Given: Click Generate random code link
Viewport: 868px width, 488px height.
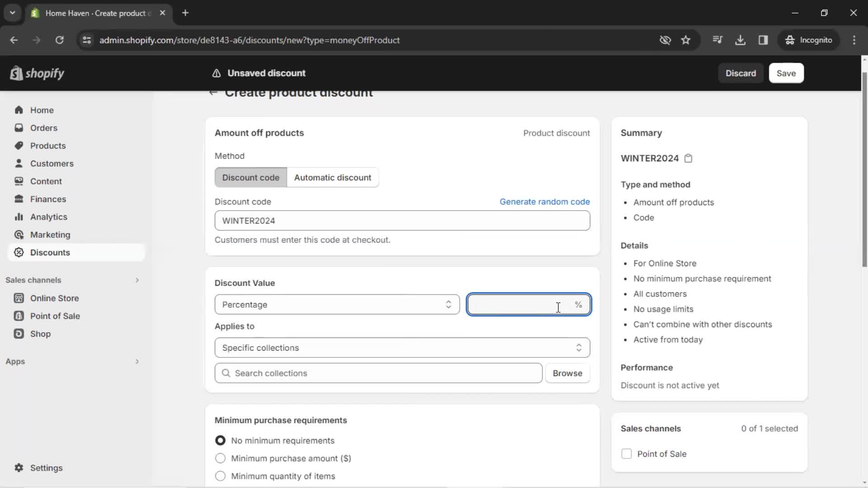Looking at the screenshot, I should [545, 202].
